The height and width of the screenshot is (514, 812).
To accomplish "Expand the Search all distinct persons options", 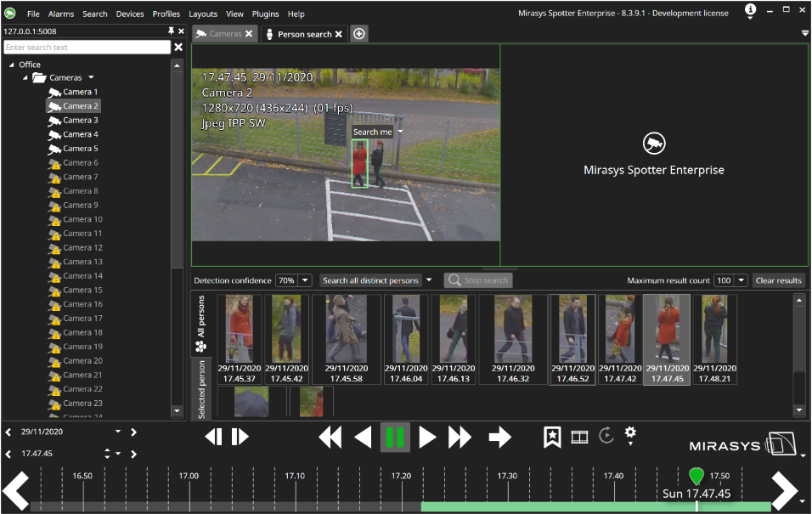I will pos(430,280).
